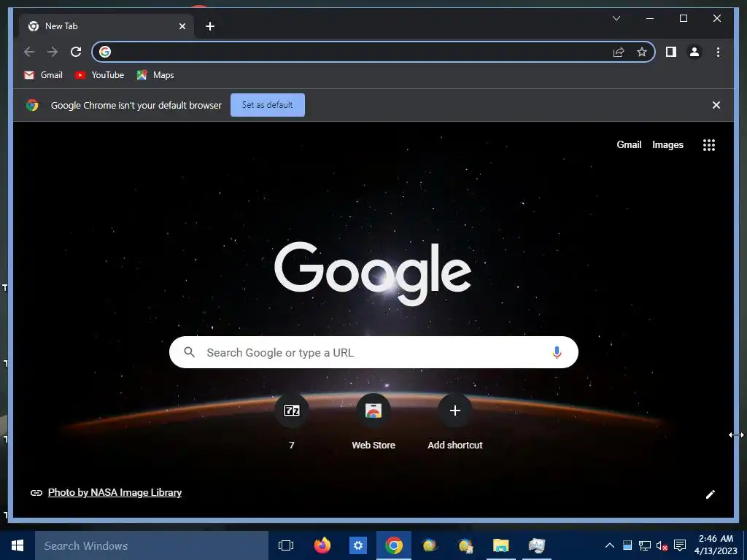Open Photo by NASA Image Library link
The image size is (747, 560).
(x=115, y=492)
